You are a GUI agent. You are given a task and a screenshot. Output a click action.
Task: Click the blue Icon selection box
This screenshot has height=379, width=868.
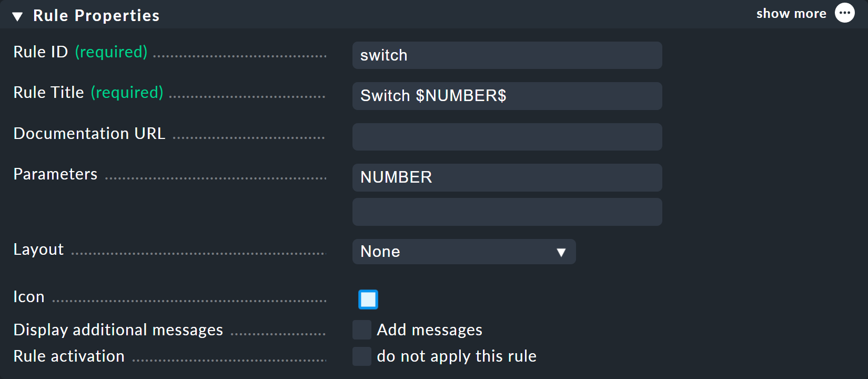tap(368, 299)
